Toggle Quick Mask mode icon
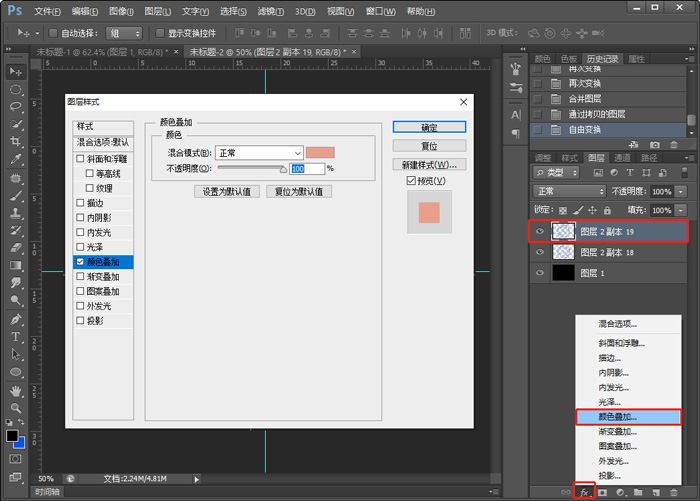Screen dimensions: 700x501 [x=15, y=459]
